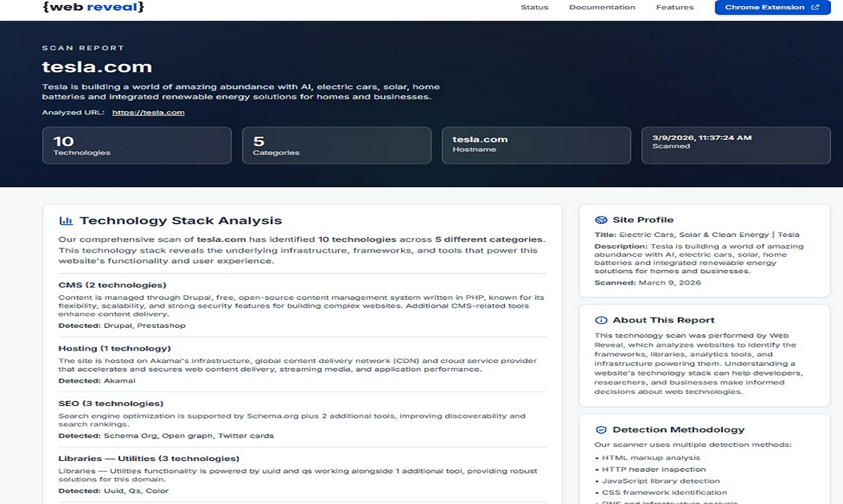The height and width of the screenshot is (504, 843).
Task: Click the Web Reveal logo
Action: [x=93, y=7]
